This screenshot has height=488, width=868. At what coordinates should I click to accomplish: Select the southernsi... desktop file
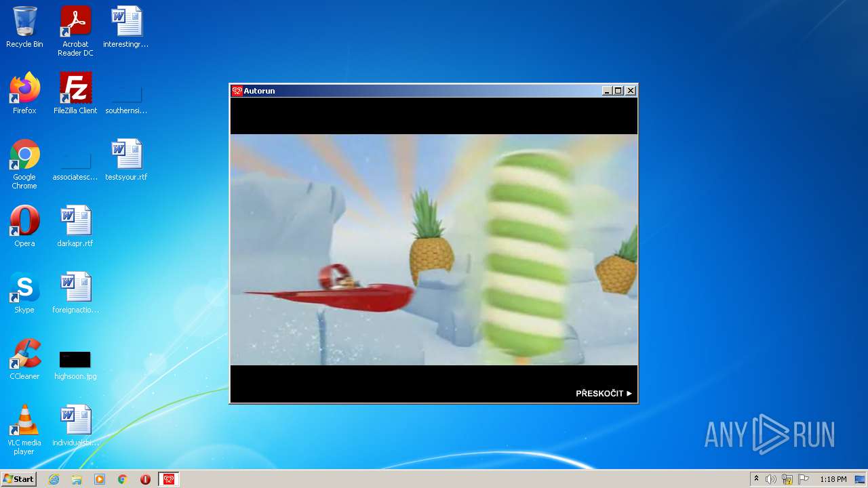coord(126,97)
